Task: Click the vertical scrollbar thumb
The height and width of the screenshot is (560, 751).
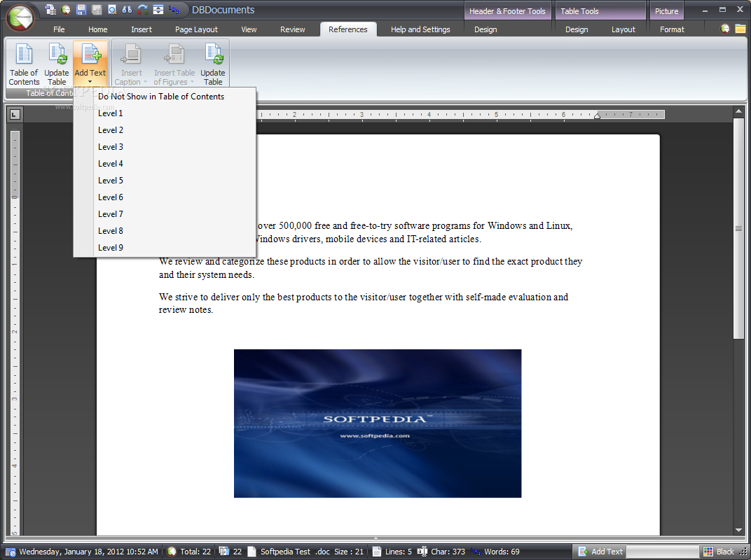Action: pos(738,229)
